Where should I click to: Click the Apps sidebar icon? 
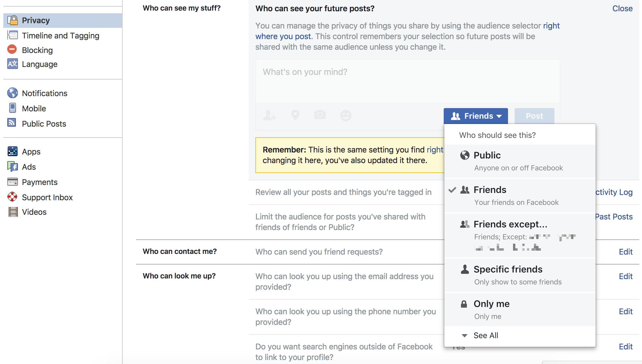(12, 152)
